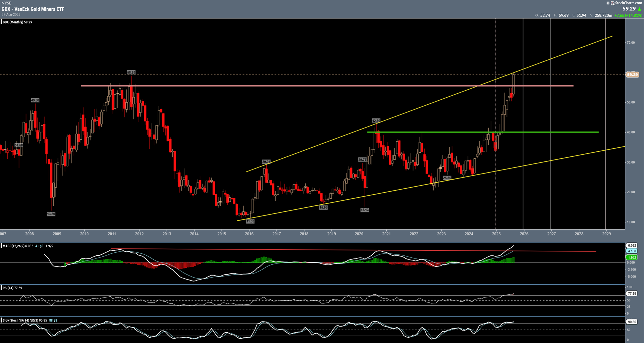Click the red MACD trendline
This screenshot has width=644, height=343.
point(354,250)
